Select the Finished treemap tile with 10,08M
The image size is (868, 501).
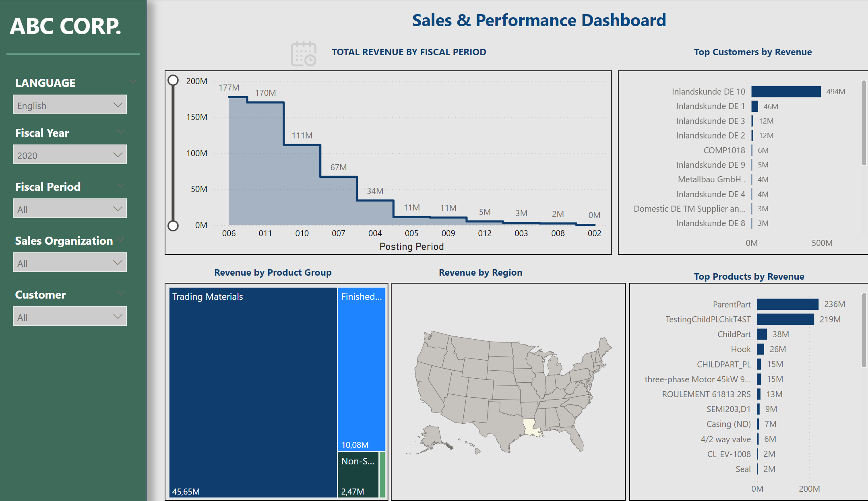tap(362, 369)
